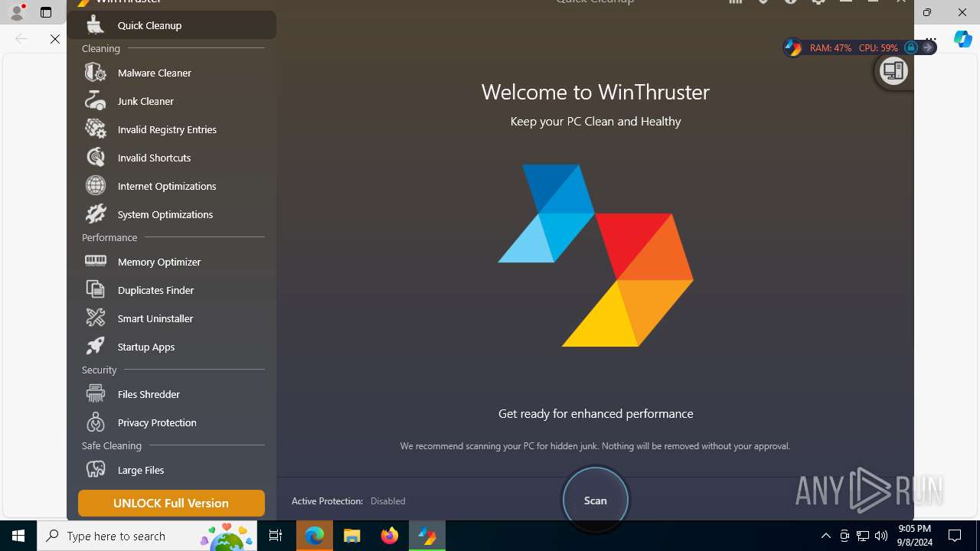The width and height of the screenshot is (980, 551).
Task: Open Internet Optimizations globe icon
Action: point(96,186)
